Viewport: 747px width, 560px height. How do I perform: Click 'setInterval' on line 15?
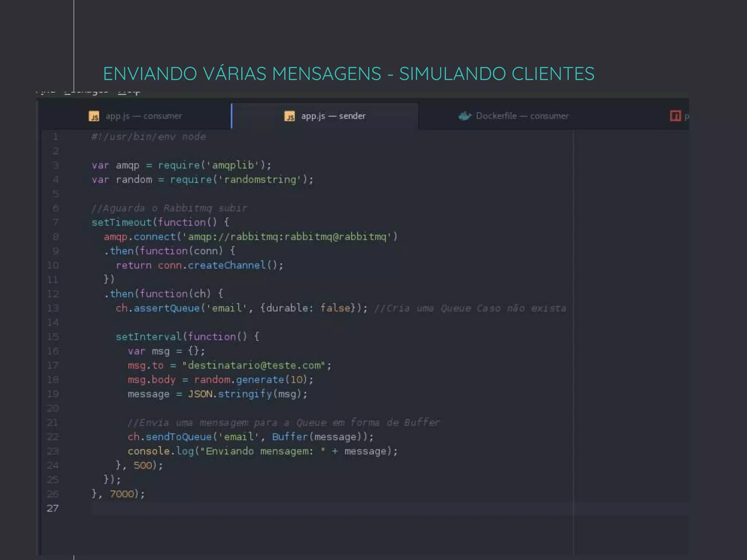(x=148, y=337)
